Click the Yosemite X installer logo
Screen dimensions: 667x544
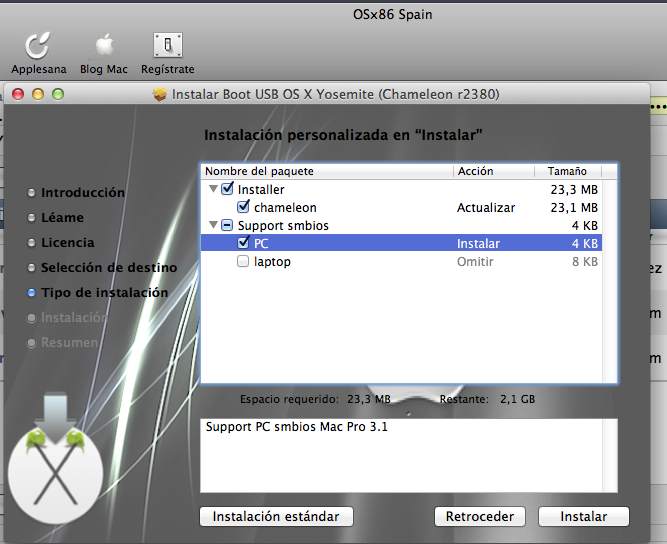(55, 461)
